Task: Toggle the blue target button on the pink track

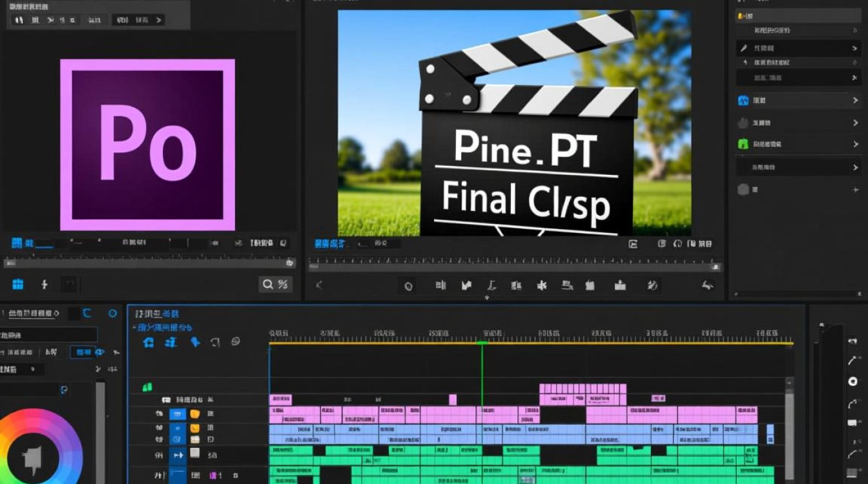Action: pos(177,414)
